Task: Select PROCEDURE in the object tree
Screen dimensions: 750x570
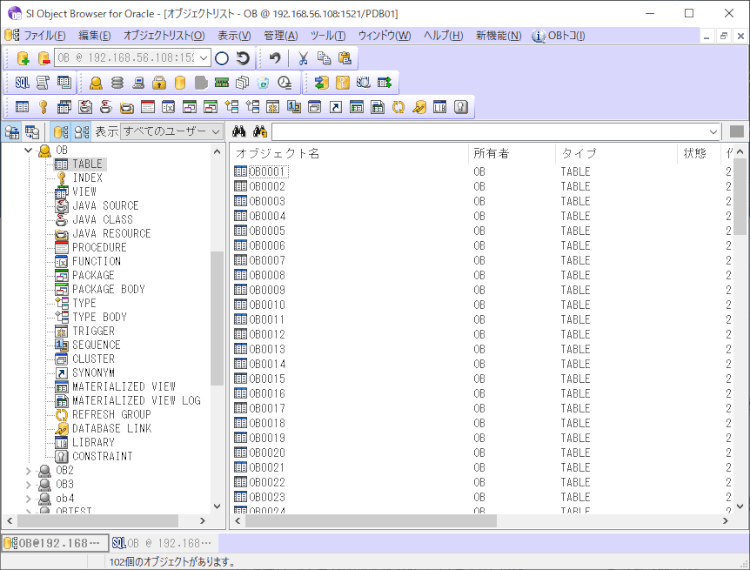Action: (x=99, y=247)
